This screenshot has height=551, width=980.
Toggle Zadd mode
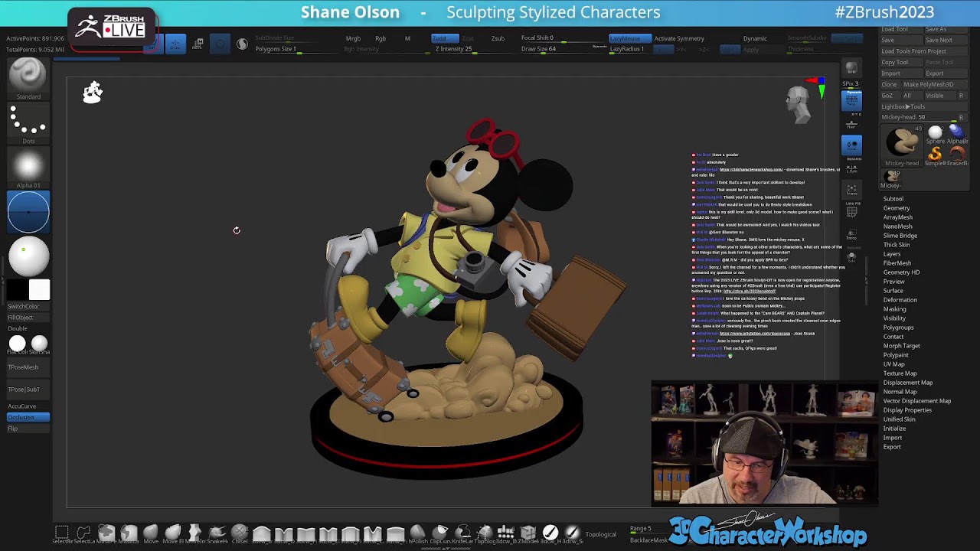coord(444,38)
